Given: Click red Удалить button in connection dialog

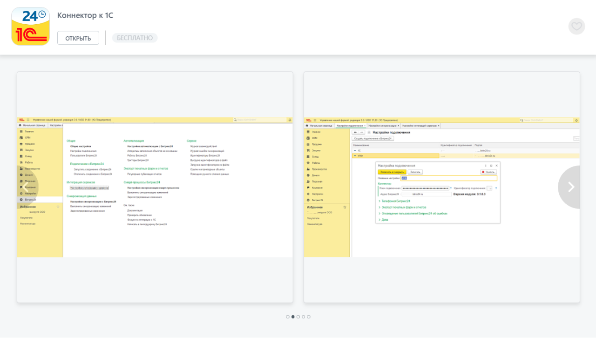Looking at the screenshot, I should [488, 172].
